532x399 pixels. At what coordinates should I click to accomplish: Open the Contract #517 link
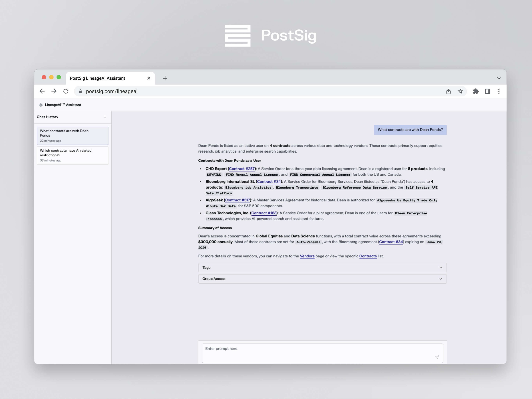237,200
